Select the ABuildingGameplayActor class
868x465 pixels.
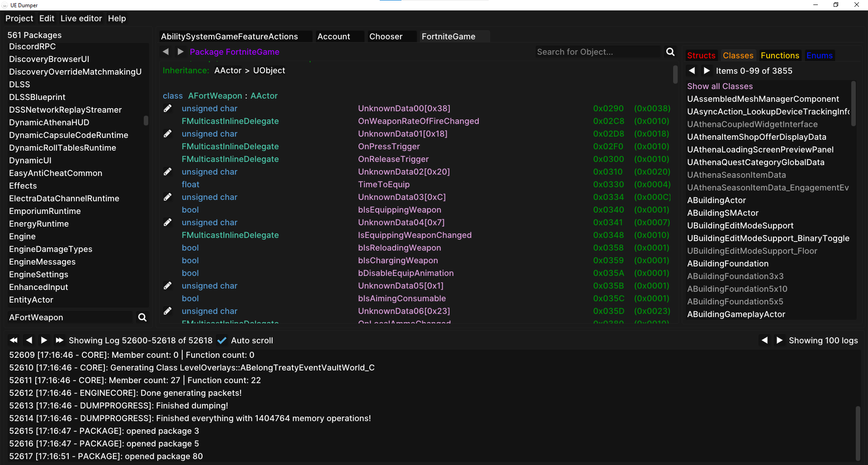coord(736,314)
